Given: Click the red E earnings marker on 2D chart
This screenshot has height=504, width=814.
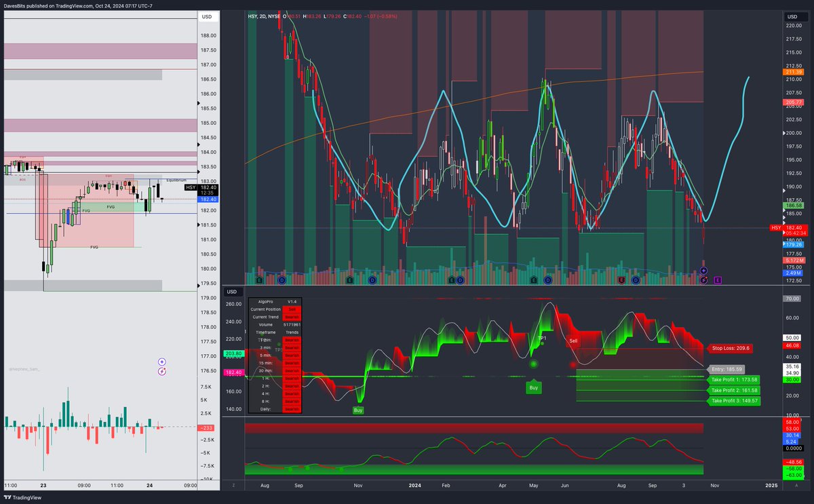Looking at the screenshot, I should tap(621, 279).
